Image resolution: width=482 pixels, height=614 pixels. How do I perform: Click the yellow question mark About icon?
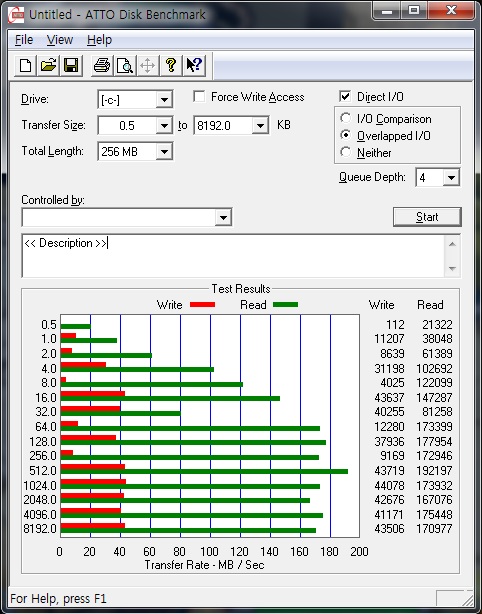171,65
